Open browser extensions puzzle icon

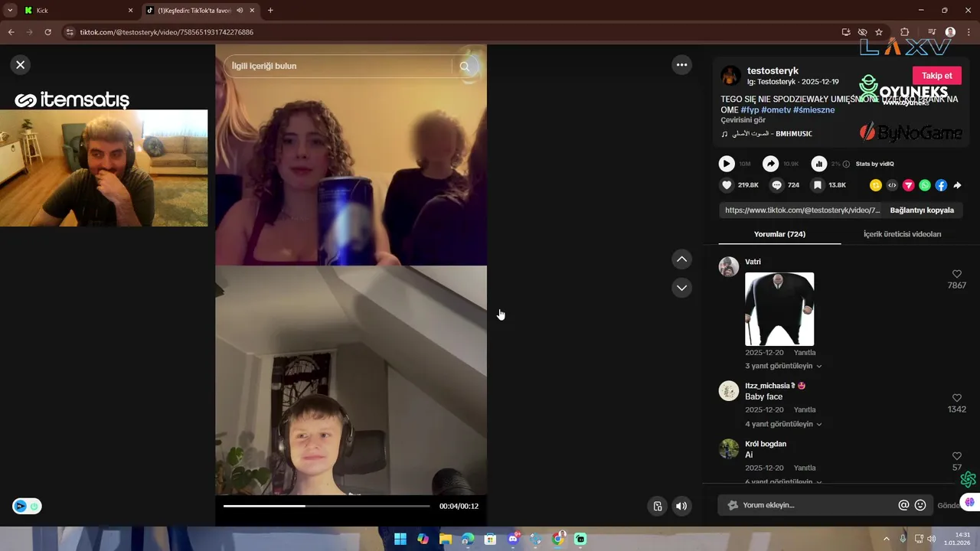point(904,32)
